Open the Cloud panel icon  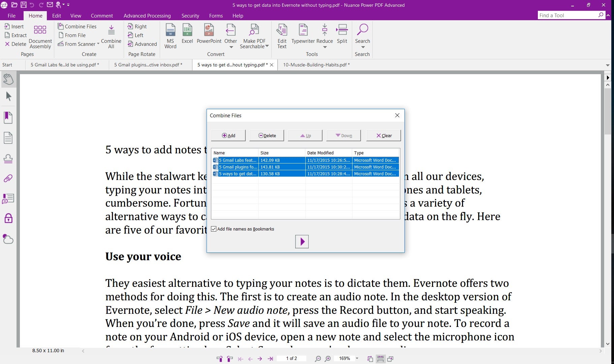[8, 239]
